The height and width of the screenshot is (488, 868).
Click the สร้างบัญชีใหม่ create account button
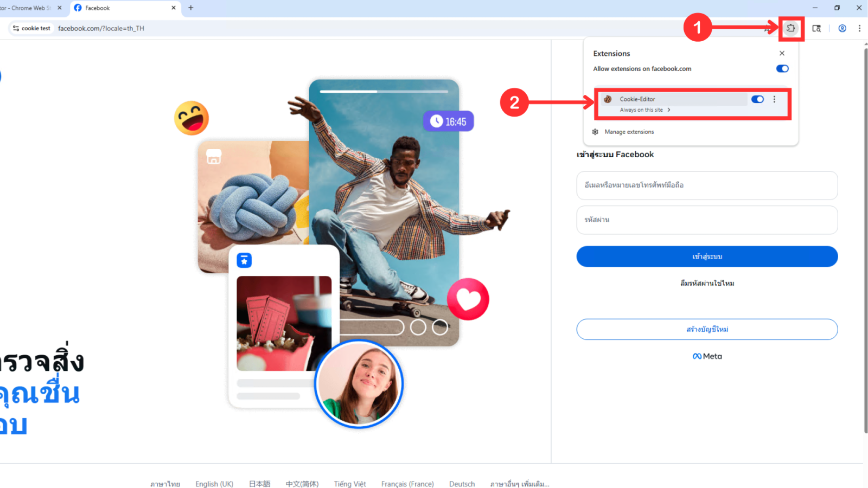(x=706, y=329)
